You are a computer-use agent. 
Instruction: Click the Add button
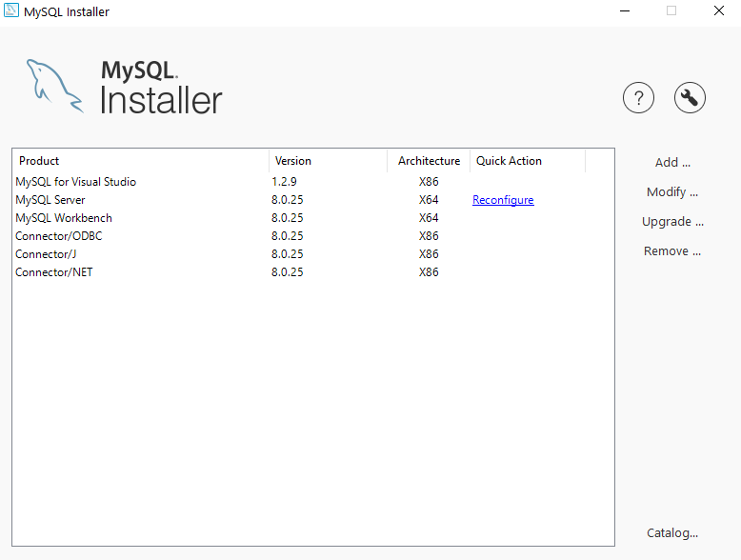[x=672, y=163]
